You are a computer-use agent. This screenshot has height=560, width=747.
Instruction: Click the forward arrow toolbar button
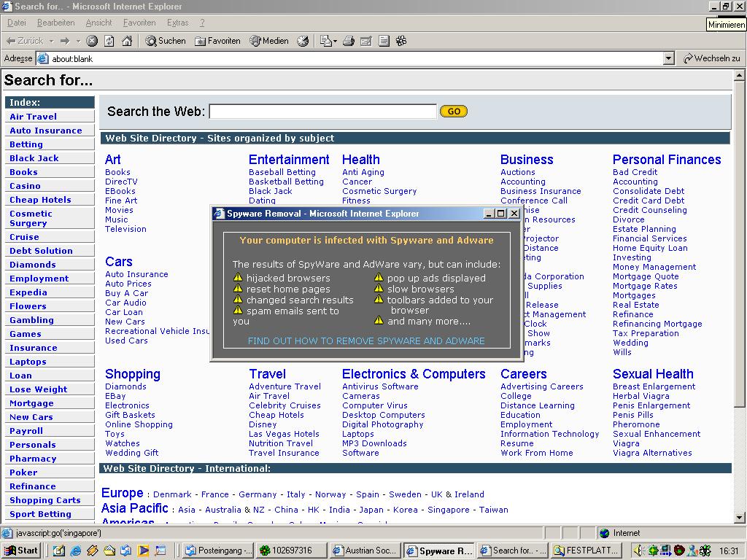pos(65,41)
